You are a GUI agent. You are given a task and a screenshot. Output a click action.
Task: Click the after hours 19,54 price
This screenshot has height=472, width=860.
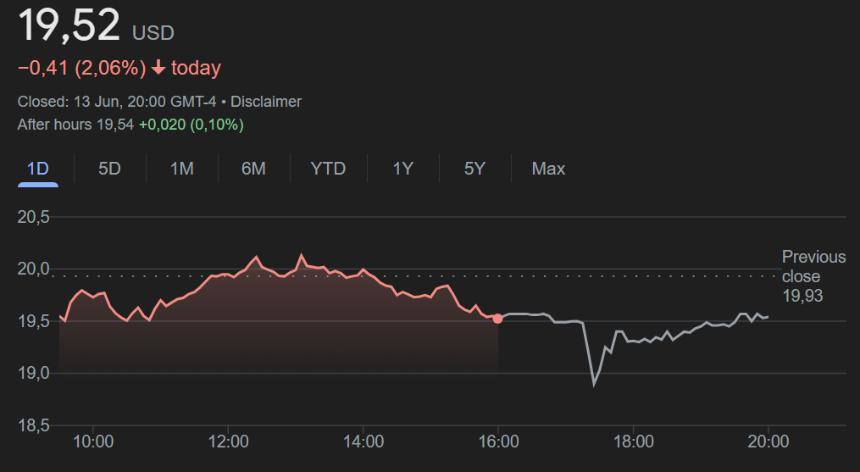(116, 124)
